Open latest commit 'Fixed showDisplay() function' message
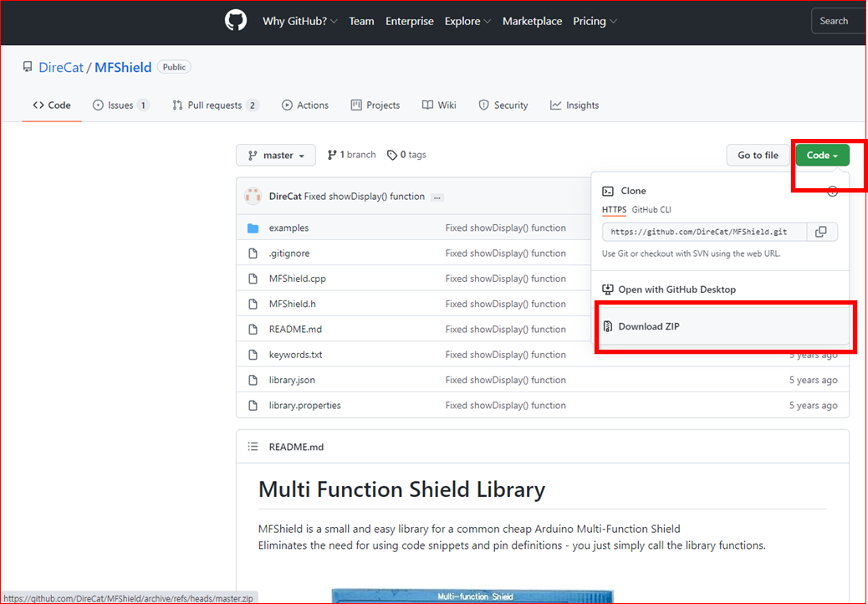Image resolution: width=868 pixels, height=604 pixels. pyautogui.click(x=365, y=197)
